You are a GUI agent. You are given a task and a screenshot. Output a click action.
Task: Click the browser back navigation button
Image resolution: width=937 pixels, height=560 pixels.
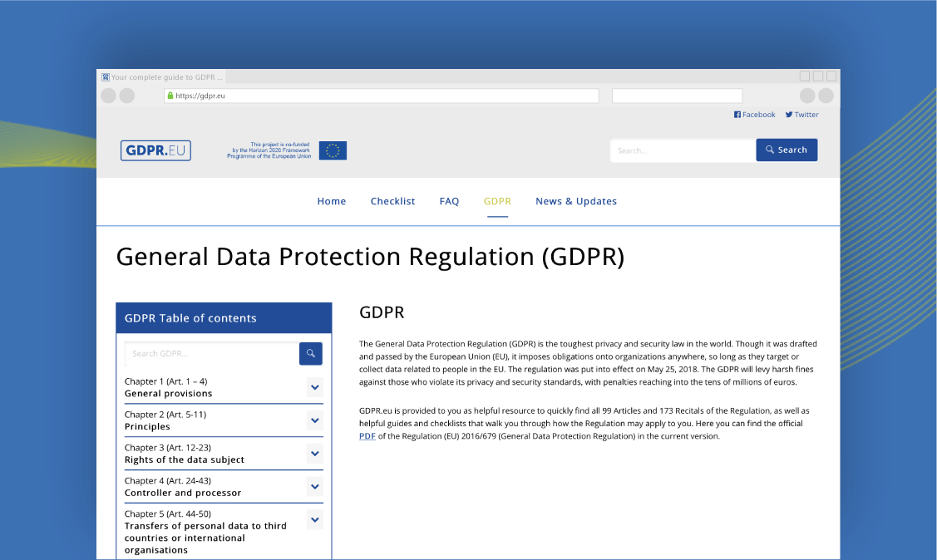click(108, 96)
